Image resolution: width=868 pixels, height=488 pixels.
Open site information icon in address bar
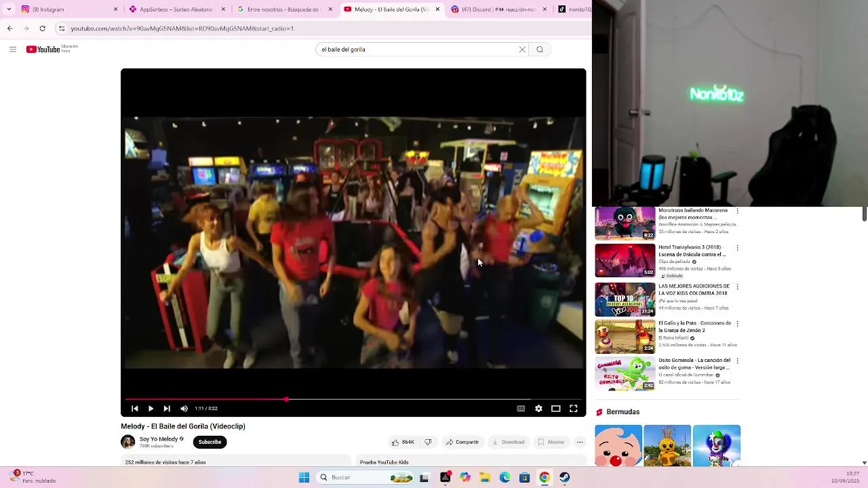(61, 28)
